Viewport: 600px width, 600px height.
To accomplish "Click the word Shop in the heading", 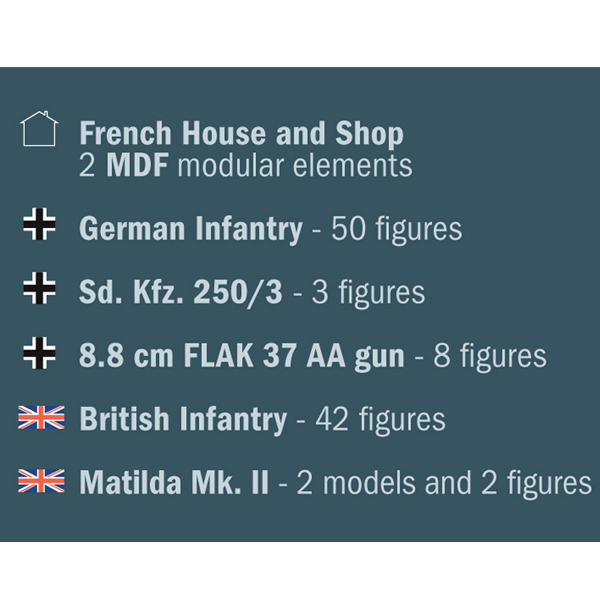I will click(x=370, y=134).
